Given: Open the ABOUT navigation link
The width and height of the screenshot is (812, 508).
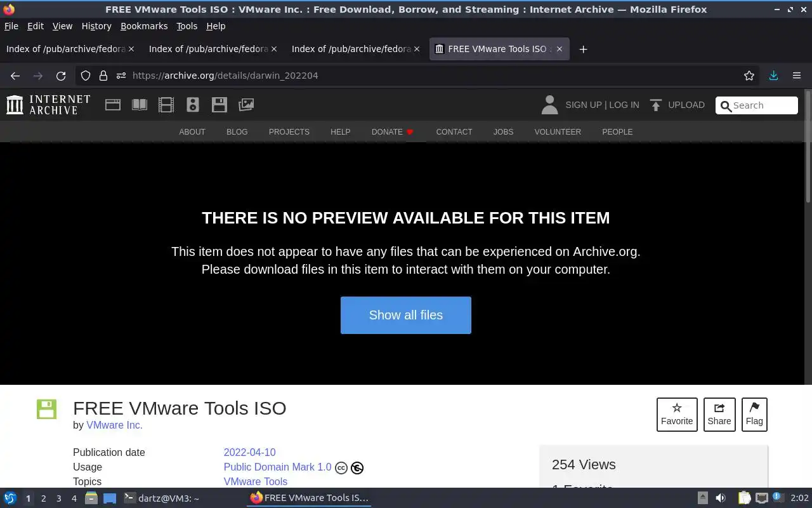Looking at the screenshot, I should click(192, 132).
